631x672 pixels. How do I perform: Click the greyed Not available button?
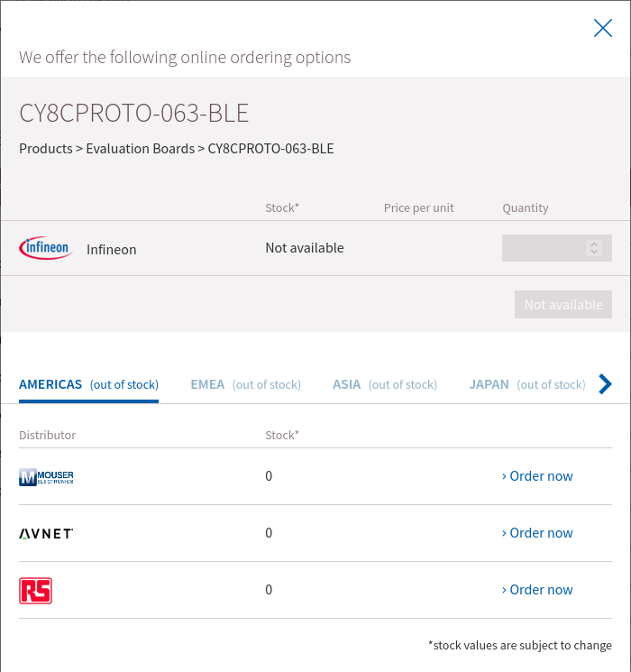(x=563, y=305)
